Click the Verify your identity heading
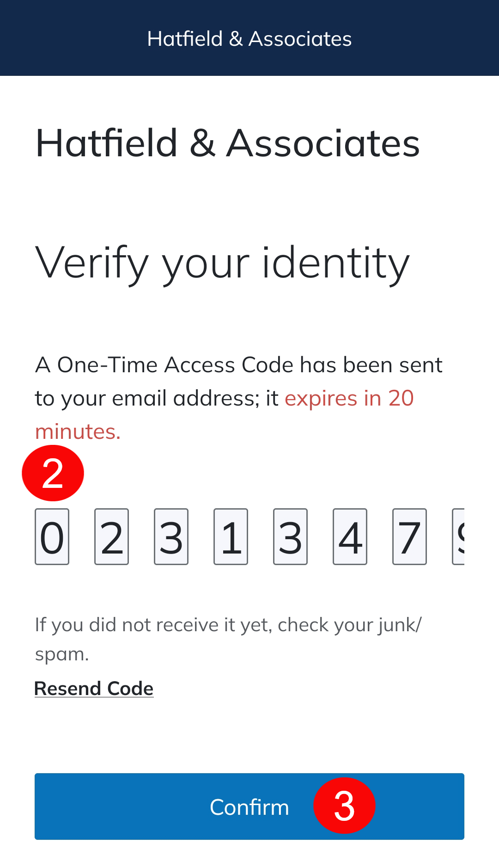Screen dimensions: 499x868 222,263
